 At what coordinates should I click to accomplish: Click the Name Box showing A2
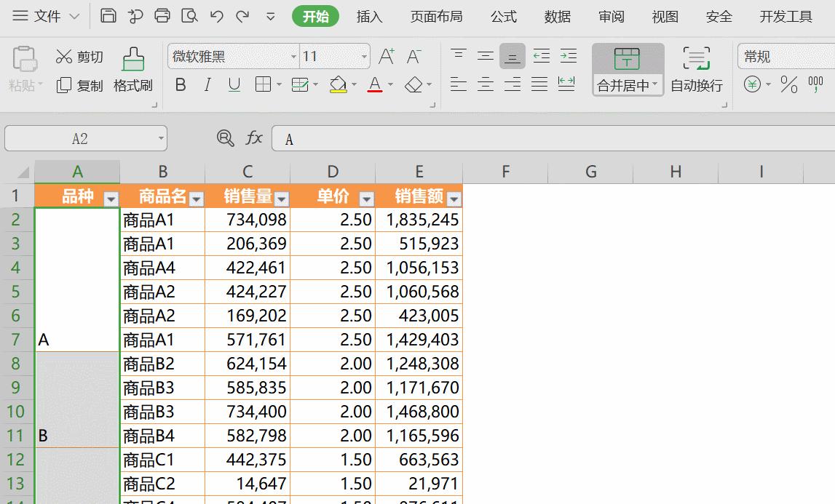coord(80,138)
